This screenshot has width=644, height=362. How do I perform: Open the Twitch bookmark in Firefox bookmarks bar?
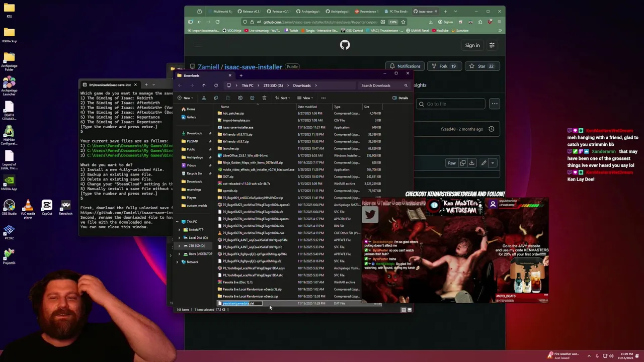[x=291, y=31]
